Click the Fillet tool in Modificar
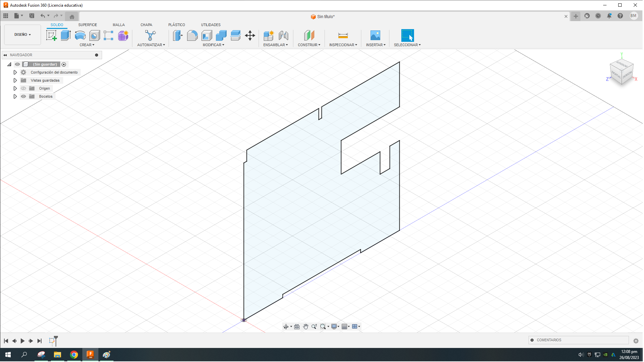This screenshot has width=644, height=362. 192,35
